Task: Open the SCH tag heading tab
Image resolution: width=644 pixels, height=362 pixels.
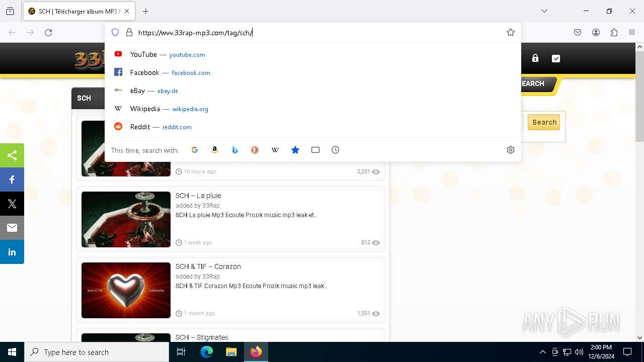Action: (84, 98)
